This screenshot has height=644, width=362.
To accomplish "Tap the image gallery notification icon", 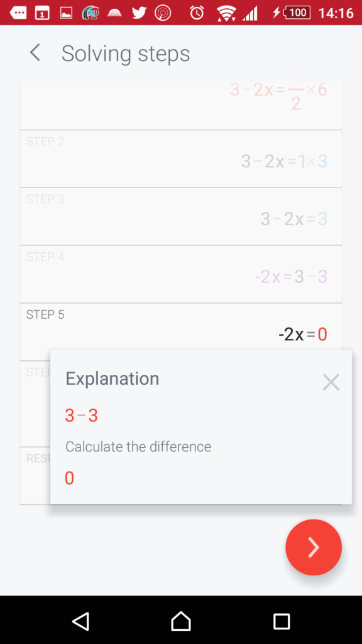I will click(x=66, y=13).
